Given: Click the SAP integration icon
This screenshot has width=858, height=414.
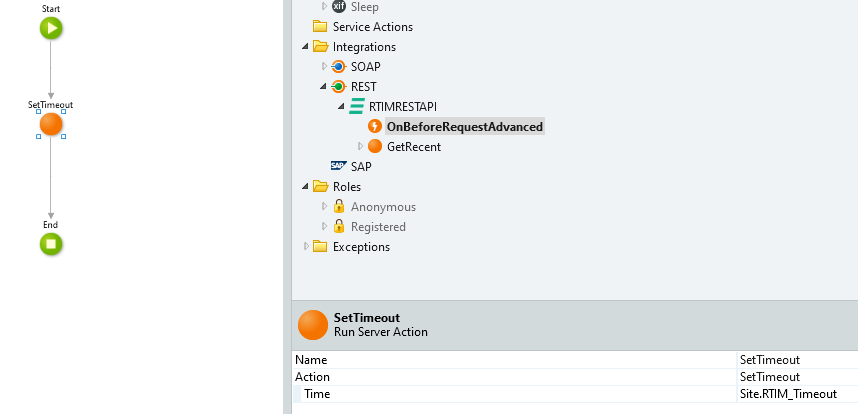Looking at the screenshot, I should [338, 167].
